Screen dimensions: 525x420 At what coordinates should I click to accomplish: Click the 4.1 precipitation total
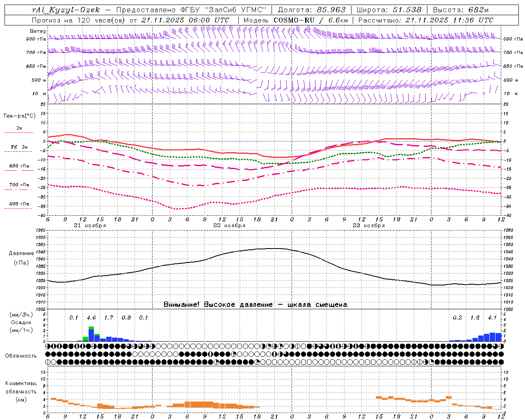tap(492, 318)
